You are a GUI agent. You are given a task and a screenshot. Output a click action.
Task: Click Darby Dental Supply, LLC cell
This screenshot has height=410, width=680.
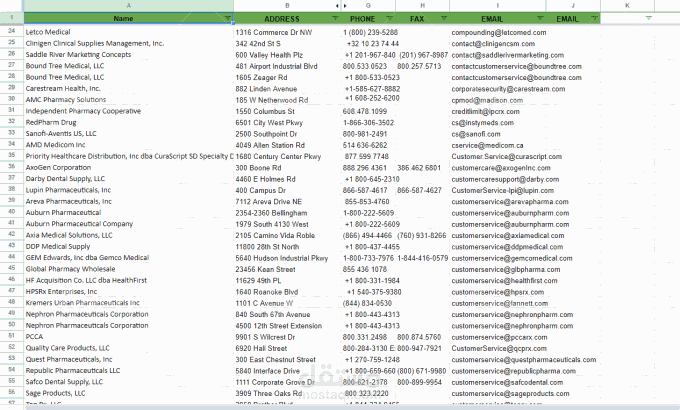129,178
